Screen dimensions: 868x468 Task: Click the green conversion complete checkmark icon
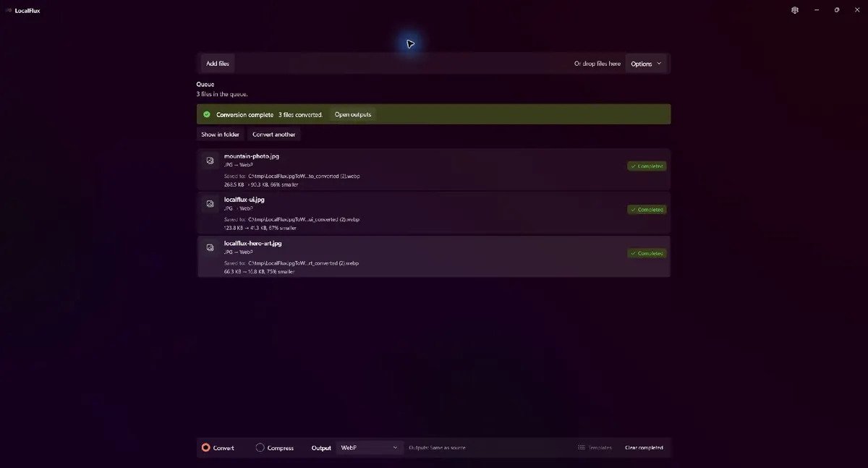click(x=207, y=114)
